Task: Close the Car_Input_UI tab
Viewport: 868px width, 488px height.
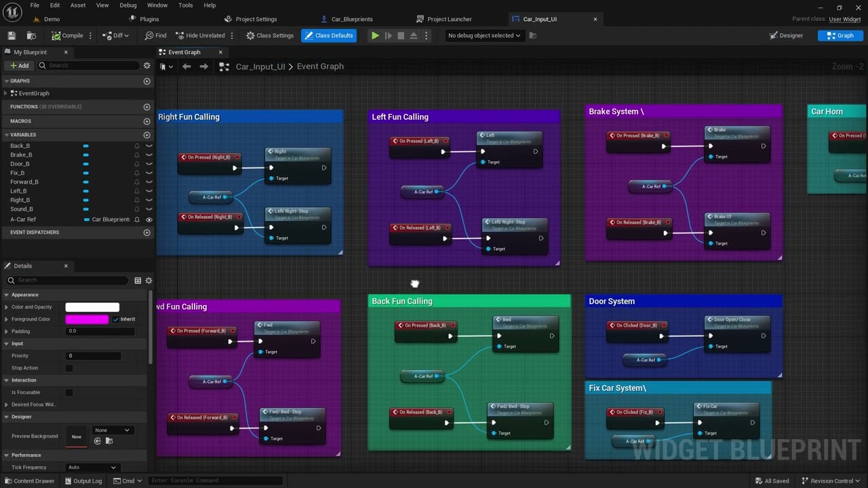Action: [595, 19]
